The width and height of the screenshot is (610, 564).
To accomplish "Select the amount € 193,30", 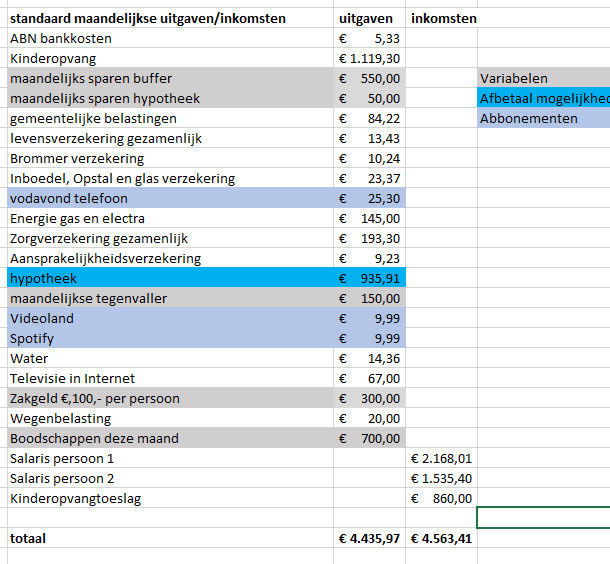I will (x=369, y=238).
